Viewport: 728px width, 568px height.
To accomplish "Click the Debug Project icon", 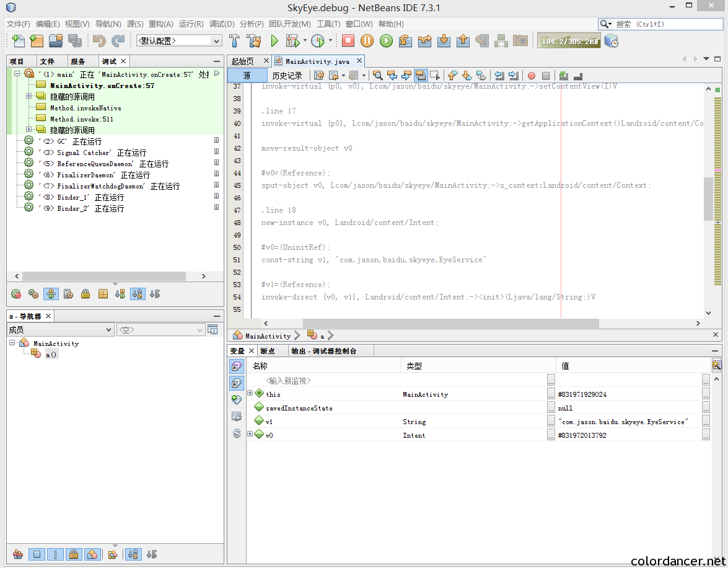I will [x=293, y=41].
